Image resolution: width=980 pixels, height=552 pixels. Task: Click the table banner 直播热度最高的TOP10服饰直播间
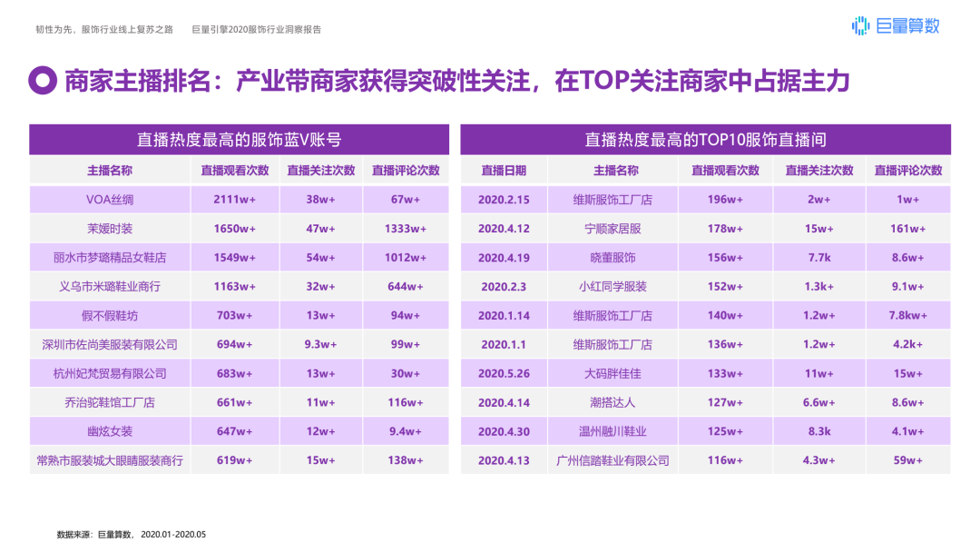(x=705, y=140)
